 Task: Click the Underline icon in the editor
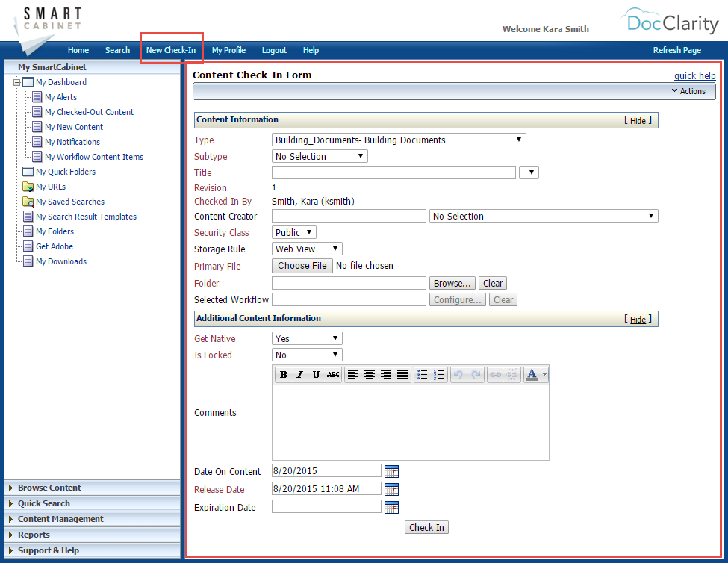coord(316,374)
